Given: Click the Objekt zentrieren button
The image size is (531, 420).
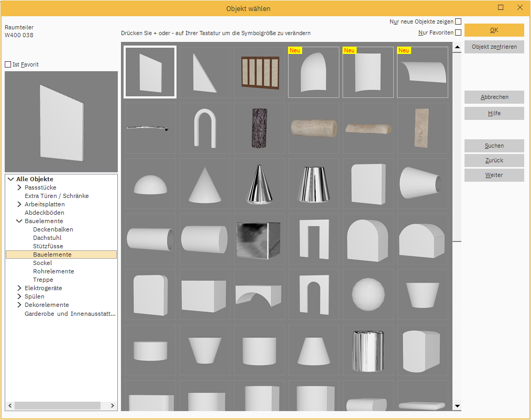Looking at the screenshot, I should pos(494,47).
